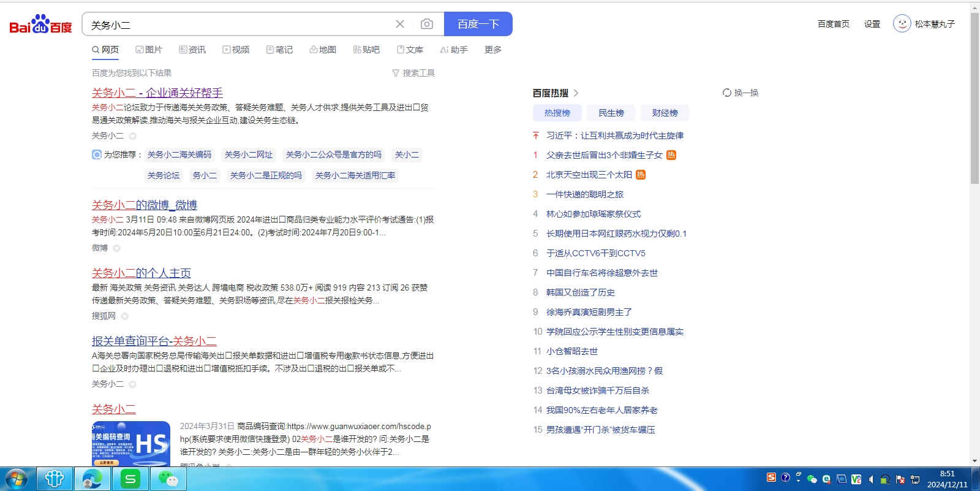Open hot topic 一件快递的聪明之旅
The image size is (980, 491).
585,194
